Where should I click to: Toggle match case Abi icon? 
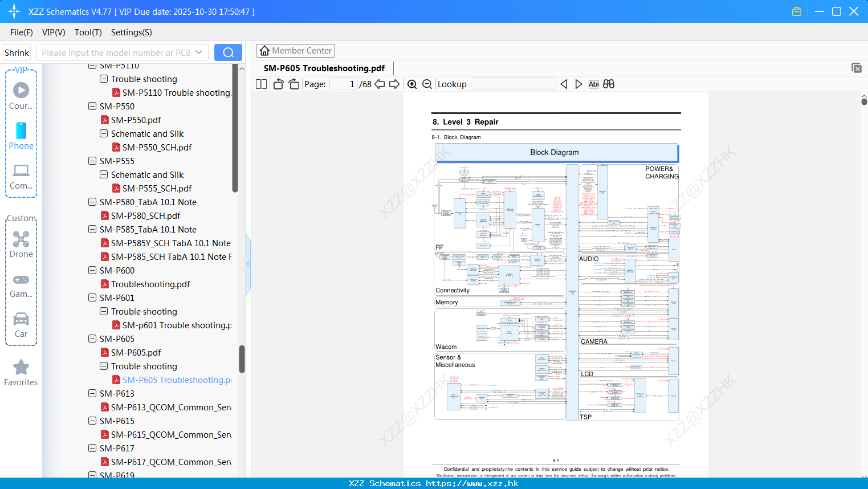pyautogui.click(x=593, y=84)
